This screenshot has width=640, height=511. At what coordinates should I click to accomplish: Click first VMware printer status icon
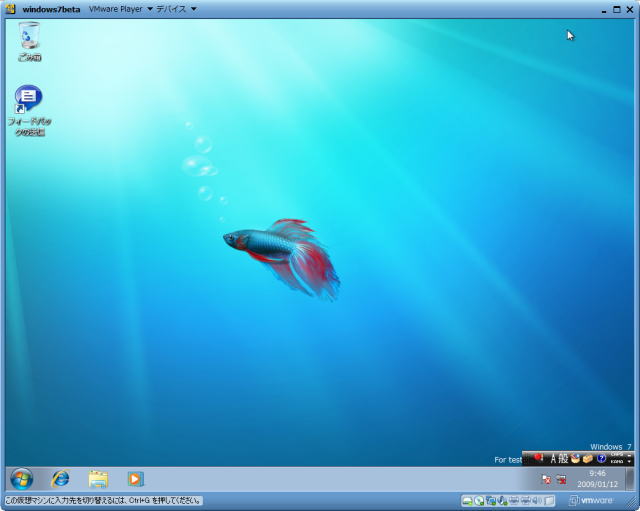[x=514, y=500]
